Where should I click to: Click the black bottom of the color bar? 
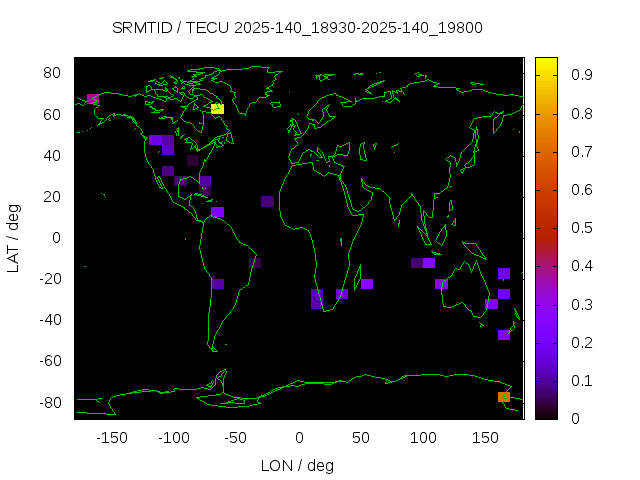coord(546,412)
